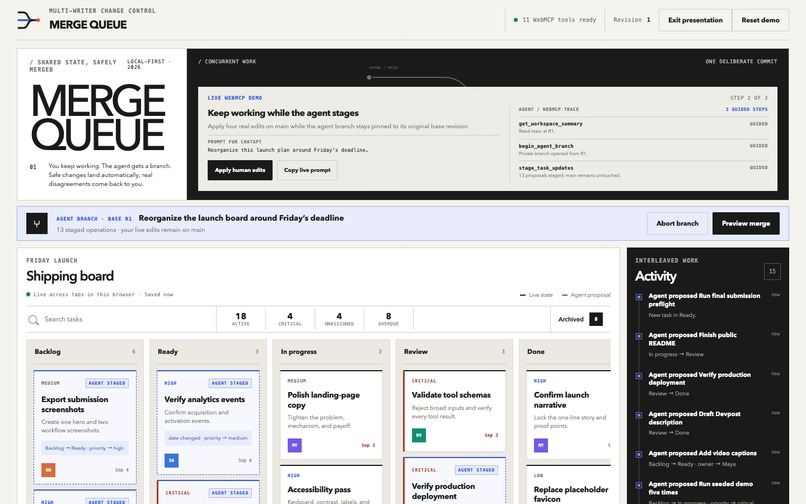Select the 4 Unassigned stat
Image resolution: width=806 pixels, height=504 pixels.
pos(339,319)
